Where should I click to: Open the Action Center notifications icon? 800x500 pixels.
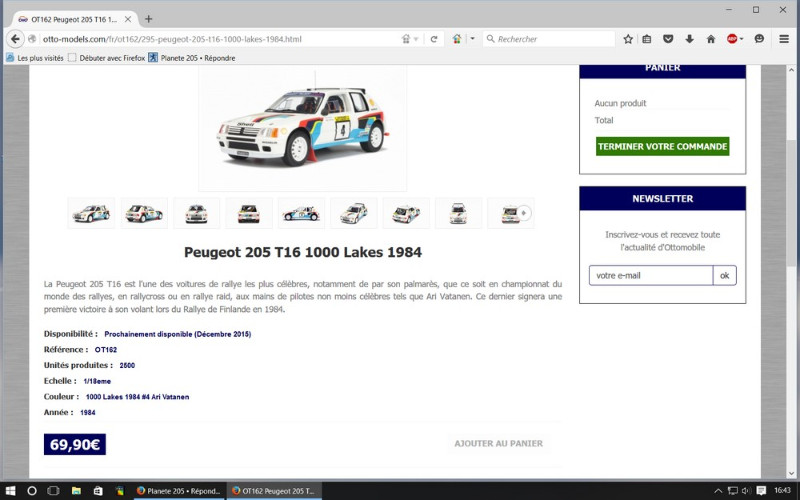(761, 491)
